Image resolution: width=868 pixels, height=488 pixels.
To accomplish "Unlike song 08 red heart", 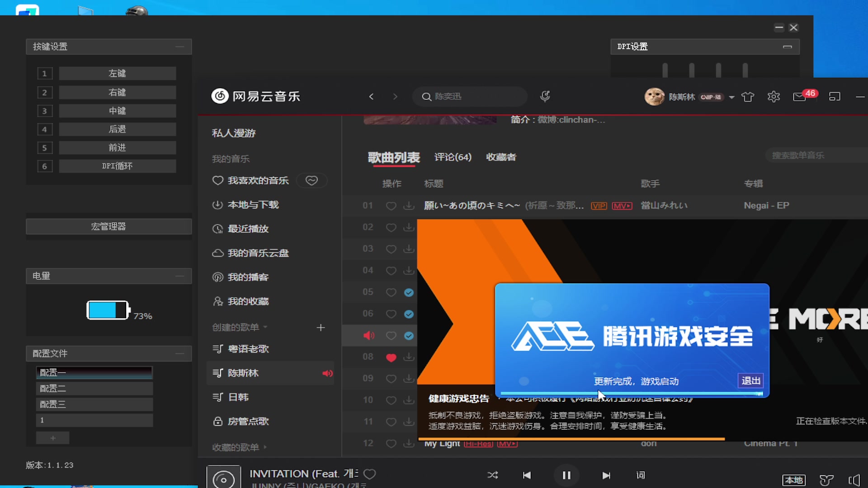I will coord(391,357).
